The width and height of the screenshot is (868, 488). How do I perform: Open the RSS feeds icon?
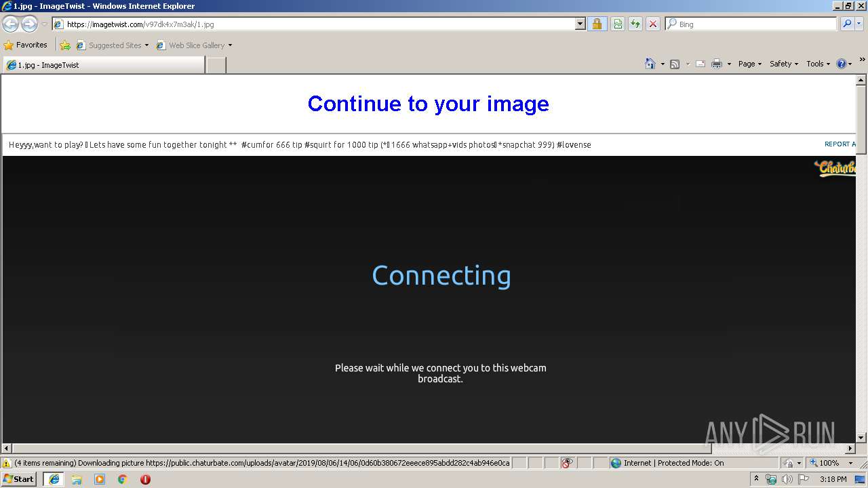(675, 64)
